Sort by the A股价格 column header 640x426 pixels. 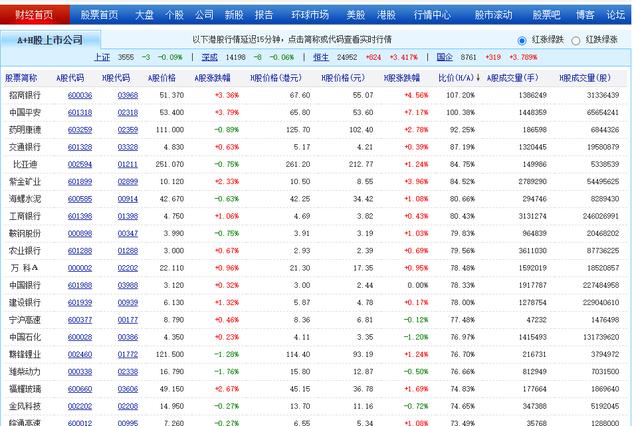coord(162,78)
